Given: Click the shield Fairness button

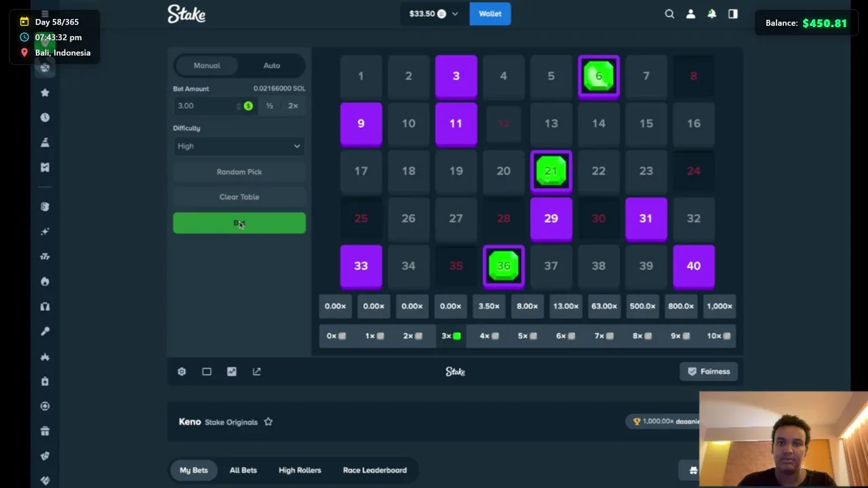Looking at the screenshot, I should [x=709, y=371].
